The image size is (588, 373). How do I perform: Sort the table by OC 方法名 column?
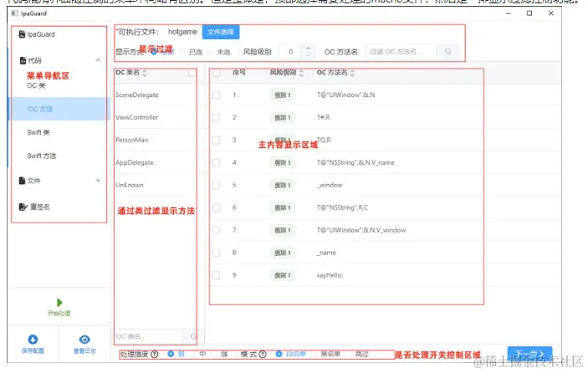(x=352, y=73)
